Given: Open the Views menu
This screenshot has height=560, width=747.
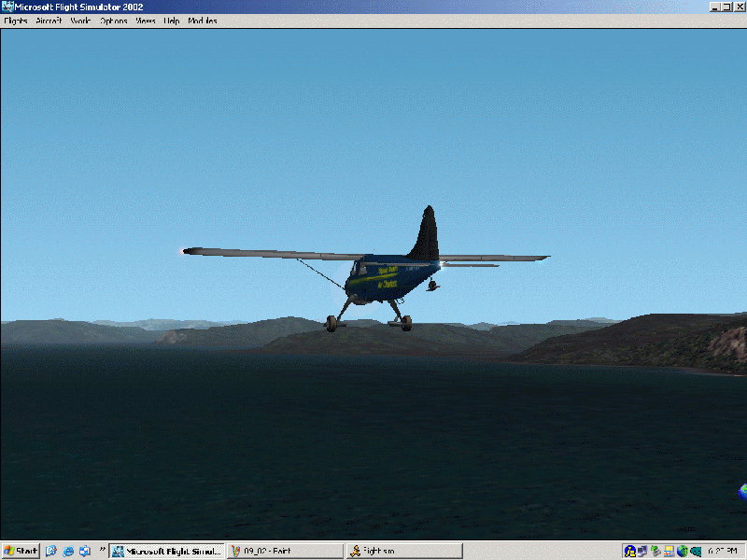Looking at the screenshot, I should (x=146, y=21).
